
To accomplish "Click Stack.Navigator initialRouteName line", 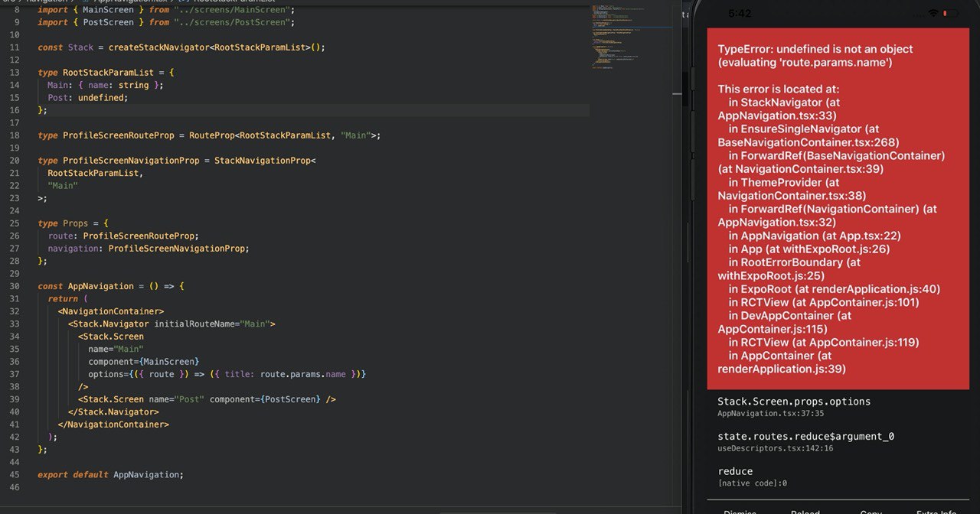I will (x=171, y=324).
